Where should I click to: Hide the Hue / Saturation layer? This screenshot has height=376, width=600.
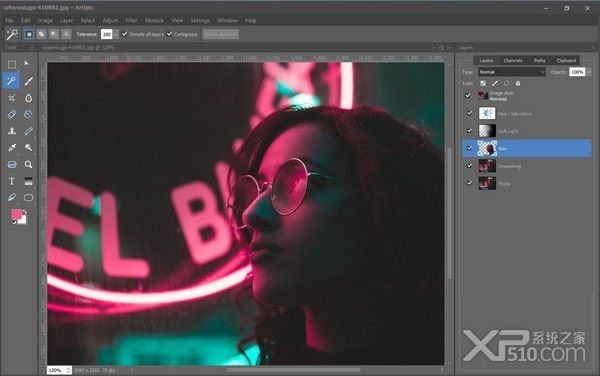470,113
